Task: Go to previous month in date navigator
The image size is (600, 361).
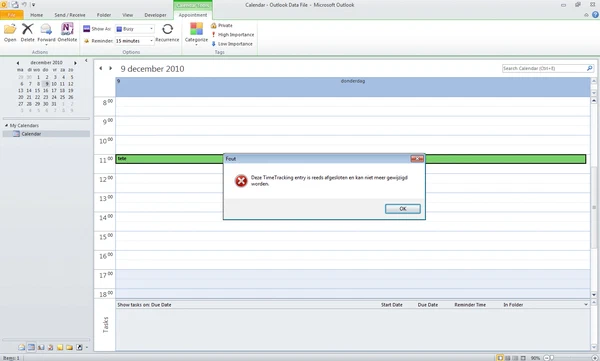Action: tap(18, 63)
